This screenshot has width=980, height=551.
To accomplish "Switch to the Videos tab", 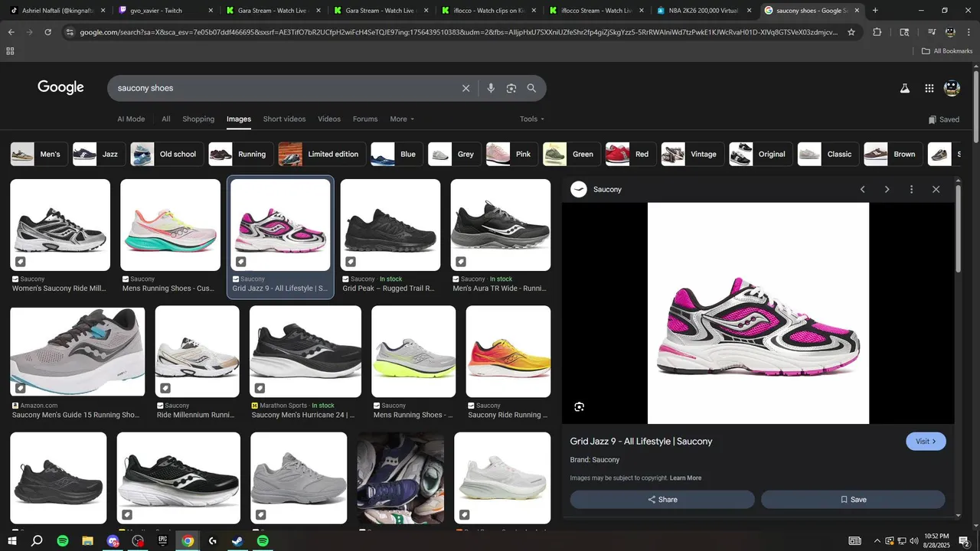I will (x=329, y=119).
